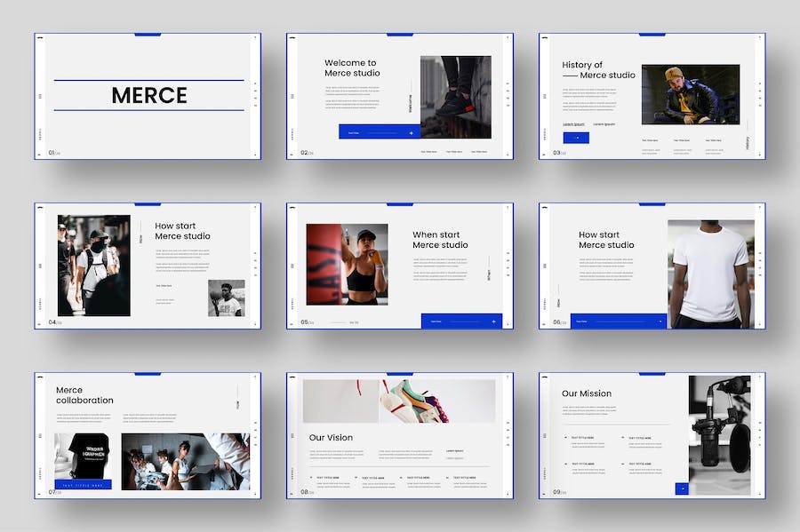
Task: Click the small portrait on slide 04
Action: [226, 298]
